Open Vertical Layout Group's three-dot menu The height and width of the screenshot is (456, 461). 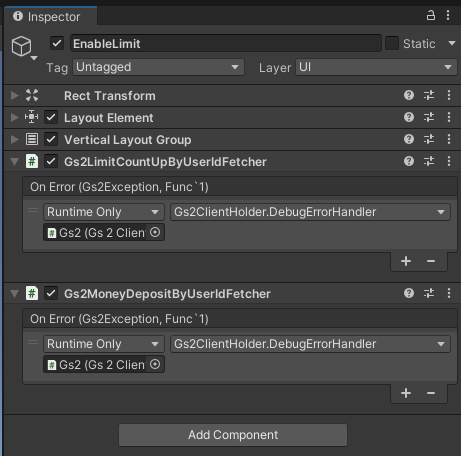tap(449, 139)
